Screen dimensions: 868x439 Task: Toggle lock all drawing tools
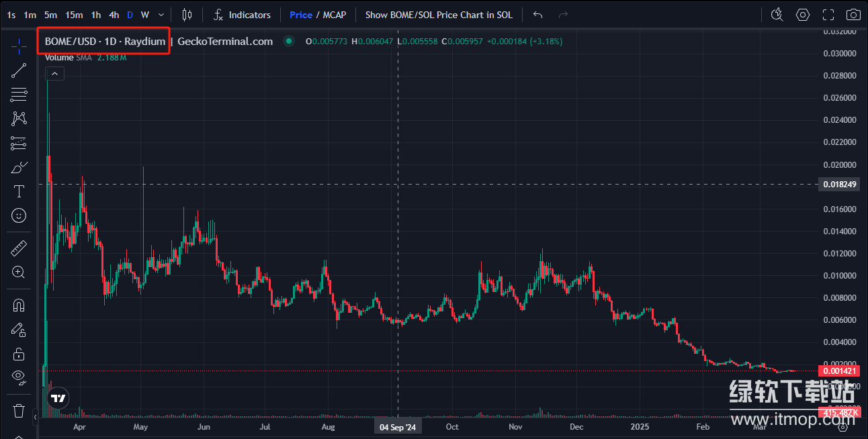pyautogui.click(x=19, y=354)
